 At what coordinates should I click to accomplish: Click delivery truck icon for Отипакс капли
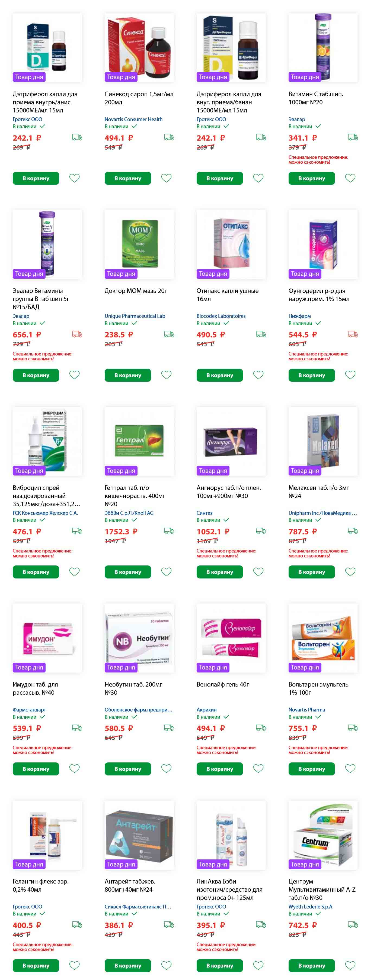pyautogui.click(x=261, y=334)
